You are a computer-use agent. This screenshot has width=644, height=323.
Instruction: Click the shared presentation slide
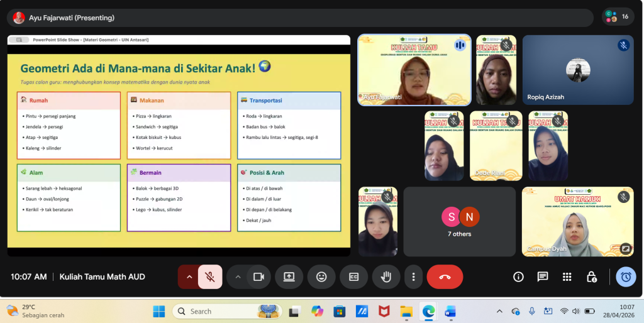point(179,151)
